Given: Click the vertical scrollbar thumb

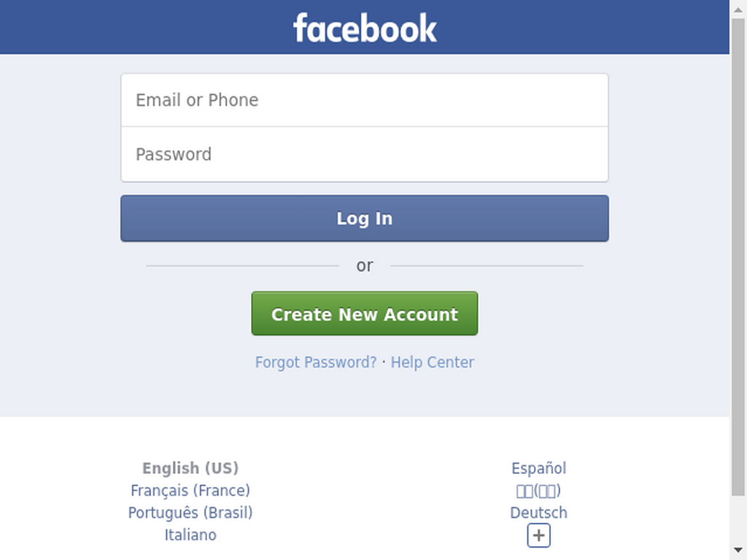Looking at the screenshot, I should (738, 257).
